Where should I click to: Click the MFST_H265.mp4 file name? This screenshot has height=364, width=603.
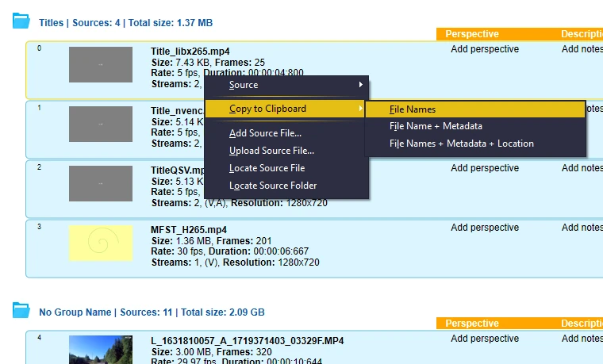(x=189, y=230)
